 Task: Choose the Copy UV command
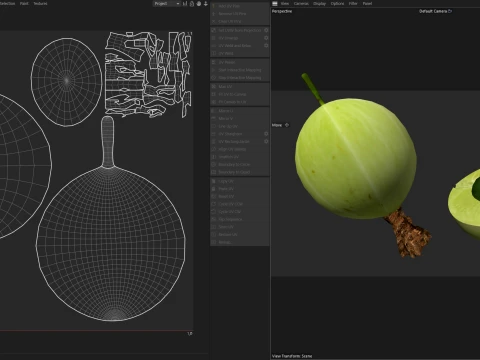pyautogui.click(x=240, y=181)
